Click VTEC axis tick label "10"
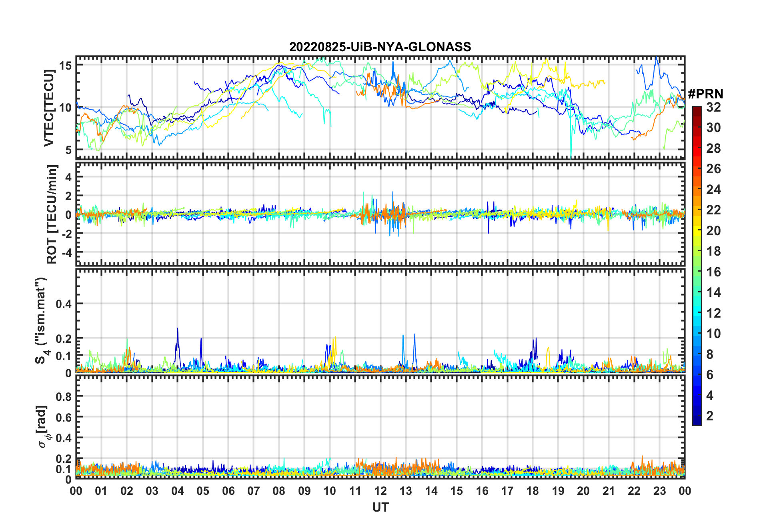This screenshot has width=761, height=532. coord(66,108)
